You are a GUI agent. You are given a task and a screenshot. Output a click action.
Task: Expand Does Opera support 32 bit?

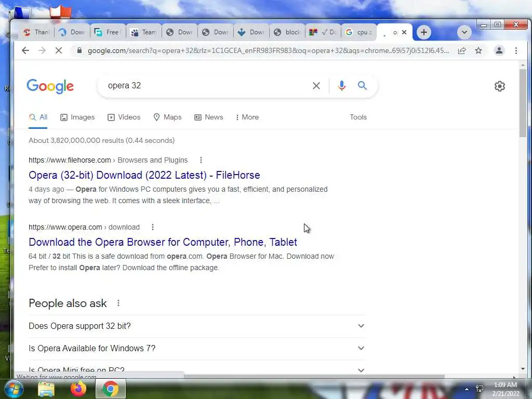coord(197,326)
